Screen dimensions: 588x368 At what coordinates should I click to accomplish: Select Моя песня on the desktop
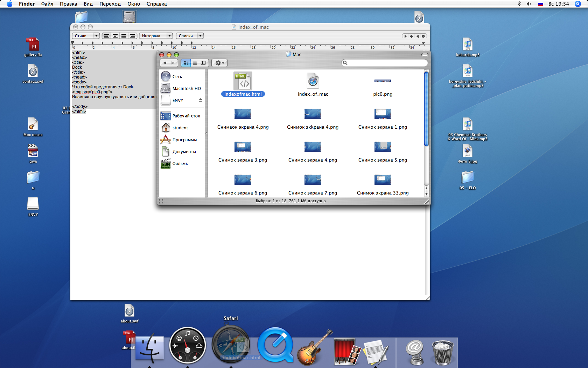pos(33,127)
